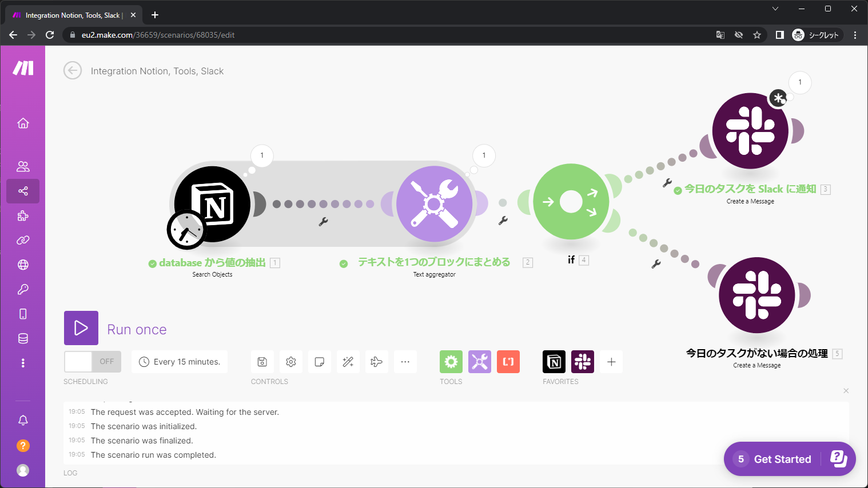Open the Text aggregator tools module

(x=435, y=204)
